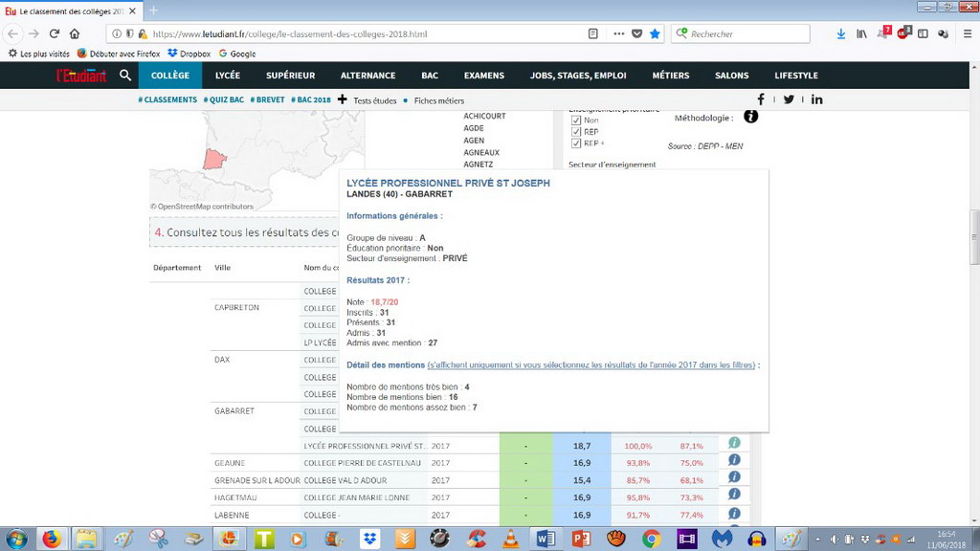This screenshot has width=980, height=551.
Task: Show the Firefox sidebars icon
Action: click(x=923, y=33)
